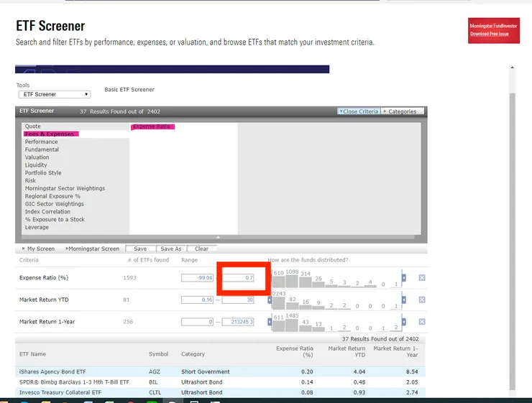Select the Fundamental criteria category

click(x=42, y=150)
